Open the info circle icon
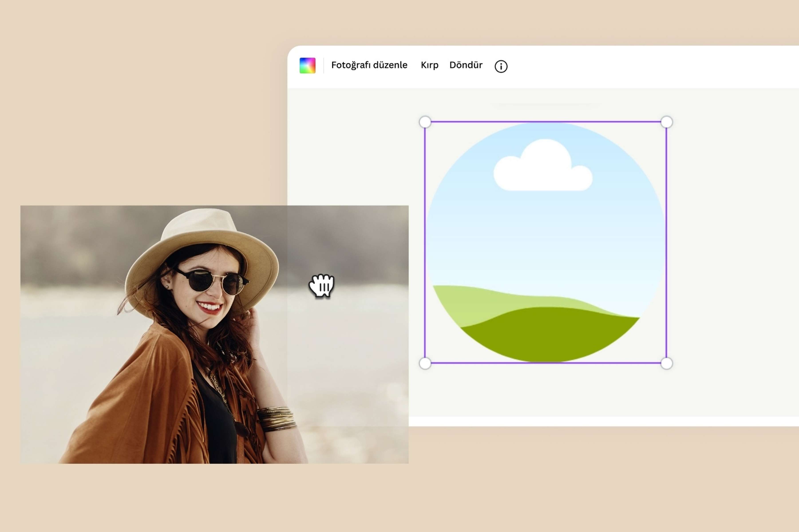This screenshot has width=799, height=532. 501,66
